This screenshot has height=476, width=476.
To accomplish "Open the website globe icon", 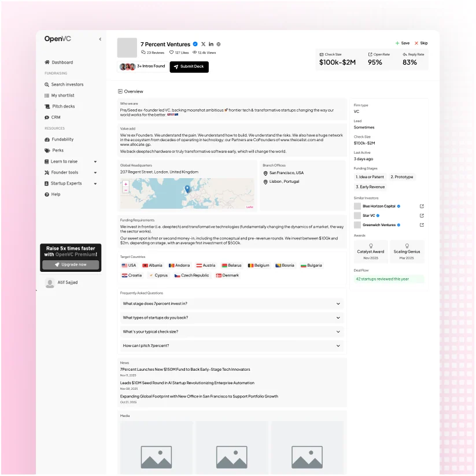I will [219, 45].
